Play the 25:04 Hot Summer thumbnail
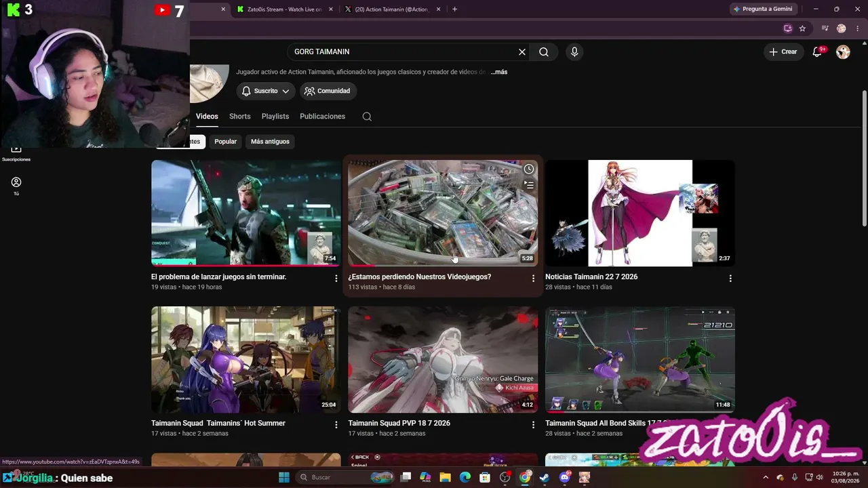The width and height of the screenshot is (868, 488). coord(245,359)
